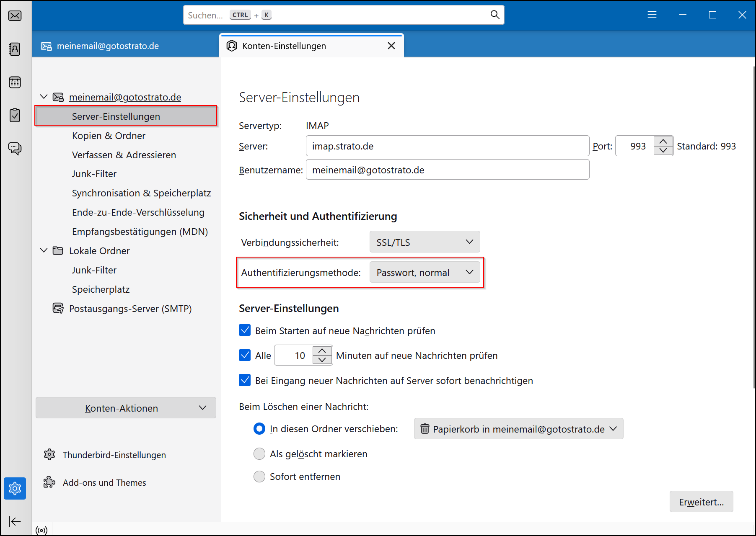Open the Chat panel from the sidebar
Screen dimensions: 756x536
[15, 148]
